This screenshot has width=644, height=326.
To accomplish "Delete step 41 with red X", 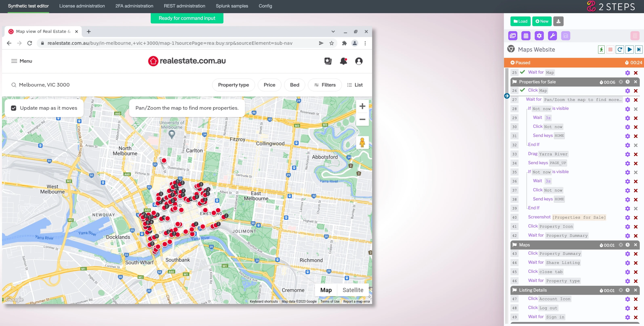I will click(x=636, y=227).
